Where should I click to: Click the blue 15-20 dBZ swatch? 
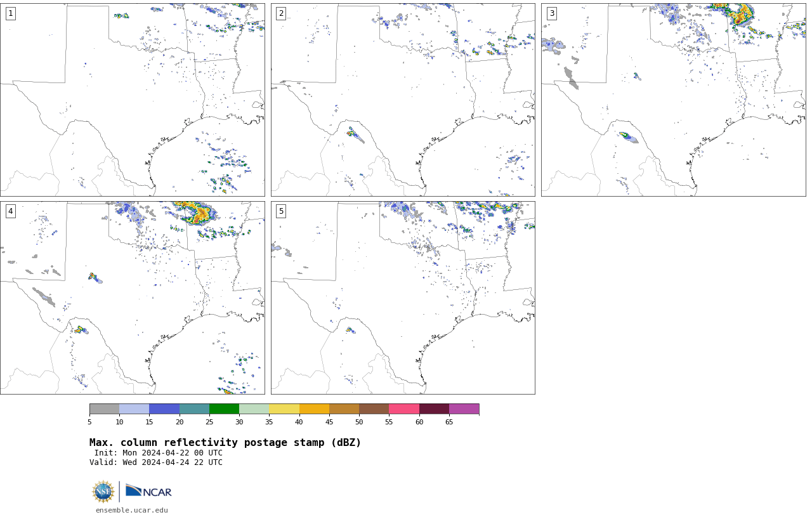tap(164, 409)
